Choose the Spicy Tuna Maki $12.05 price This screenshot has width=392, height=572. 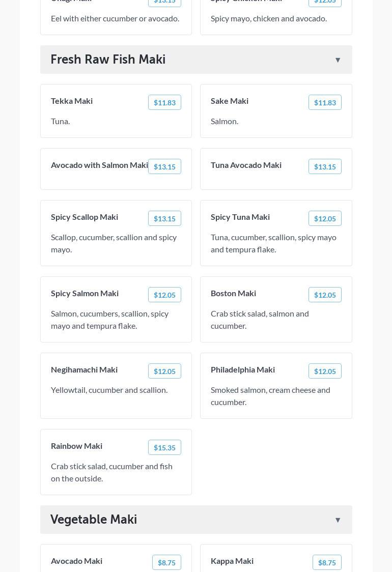[325, 219]
